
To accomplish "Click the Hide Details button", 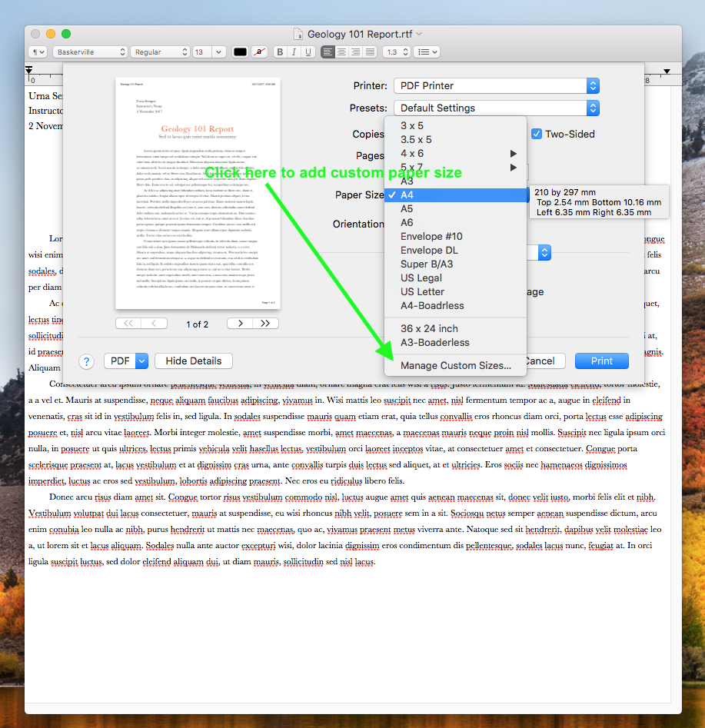I will point(194,361).
